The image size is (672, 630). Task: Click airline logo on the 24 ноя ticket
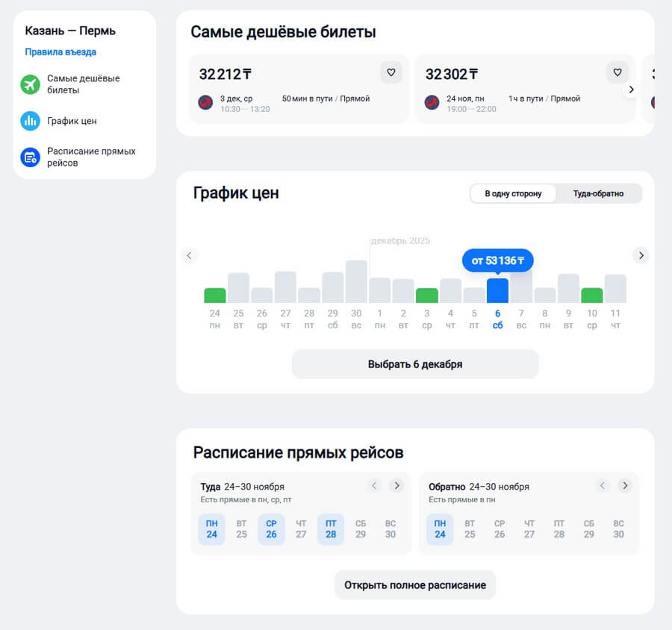coord(432,103)
